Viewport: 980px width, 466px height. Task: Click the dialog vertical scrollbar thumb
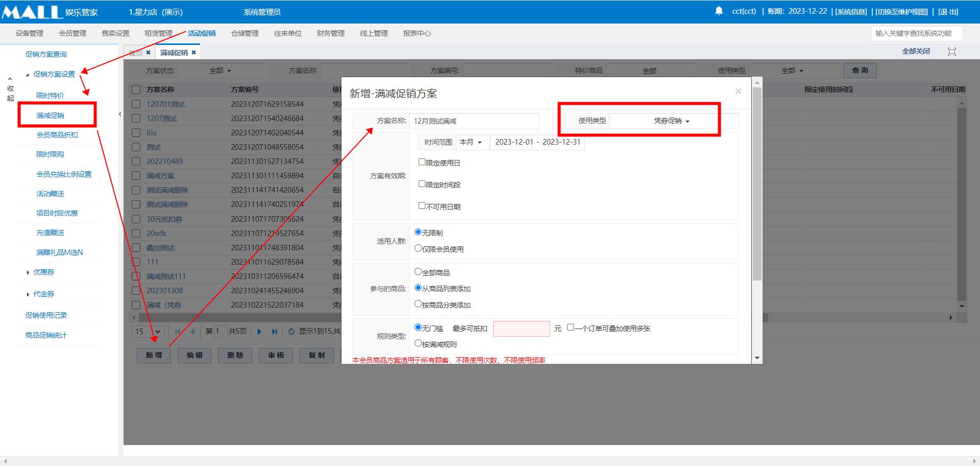[x=757, y=184]
